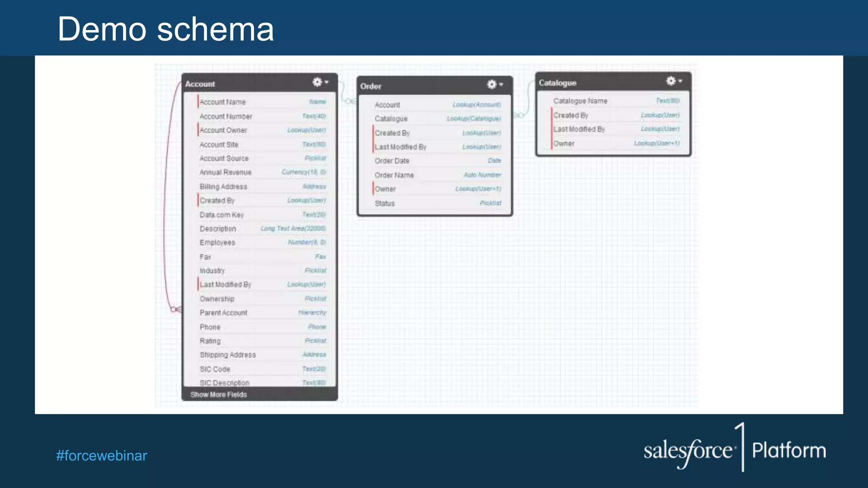
Task: Select the Order header title
Action: coord(370,86)
